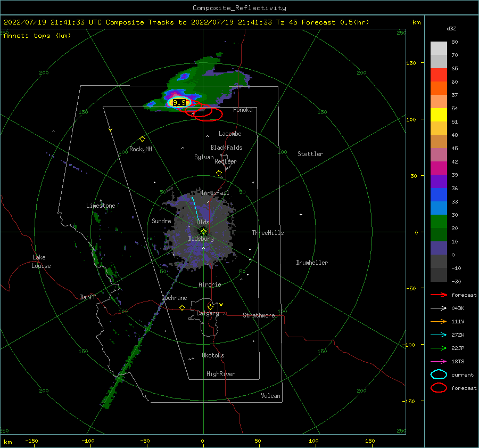Click the Airdrie town label
The height and width of the screenshot is (448, 479).
210,284
